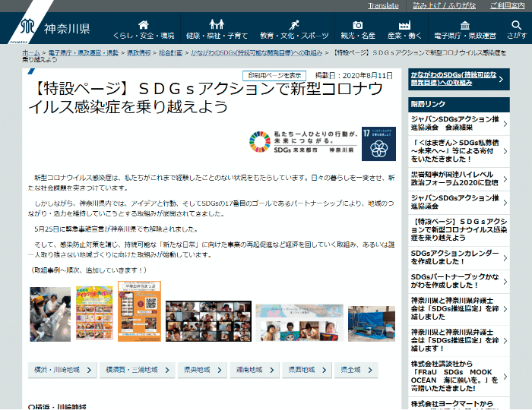532x410 pixels.
Task: View photo of people at computer monitors
Action: (50, 314)
